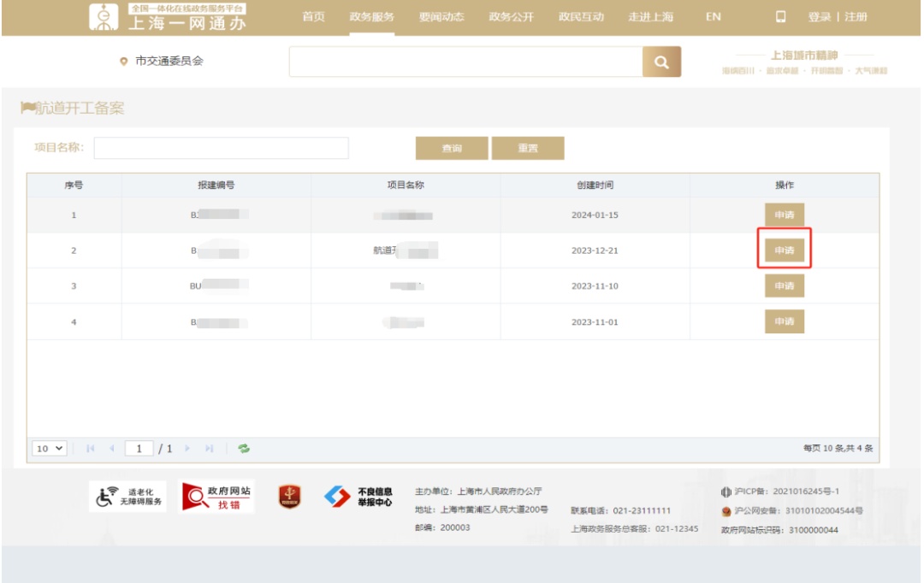Click the location pin next to 市交通委员会
This screenshot has height=583, width=924.
[x=123, y=62]
